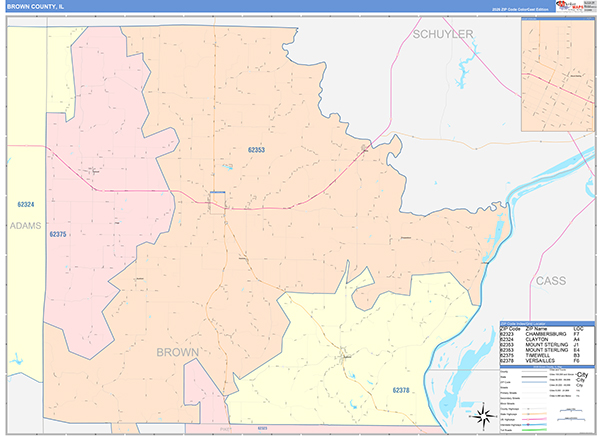Click the MarketMAPS logo in the header
Viewport: 600px width, 436px height.
570,6
